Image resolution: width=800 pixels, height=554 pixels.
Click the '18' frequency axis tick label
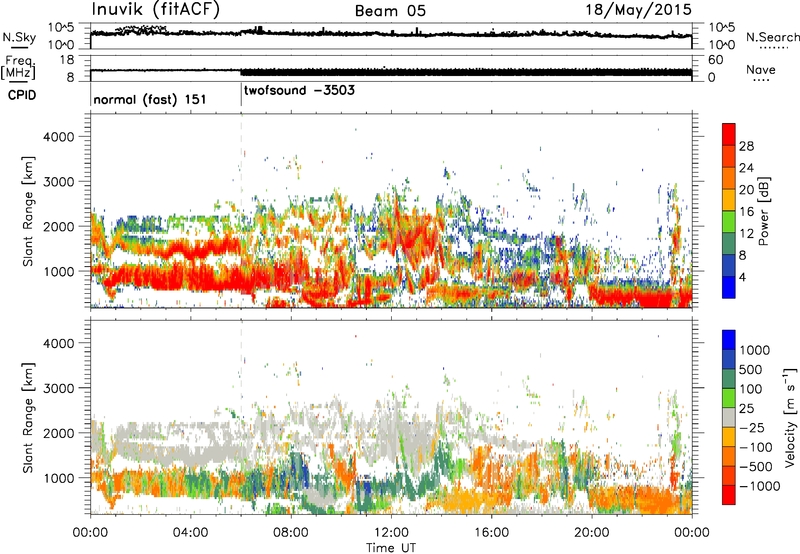[x=67, y=60]
